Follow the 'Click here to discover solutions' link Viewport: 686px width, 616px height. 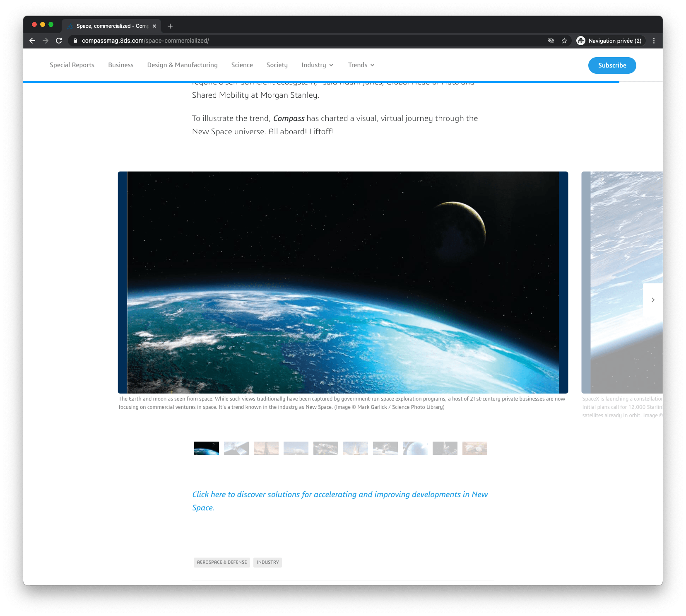pos(340,501)
